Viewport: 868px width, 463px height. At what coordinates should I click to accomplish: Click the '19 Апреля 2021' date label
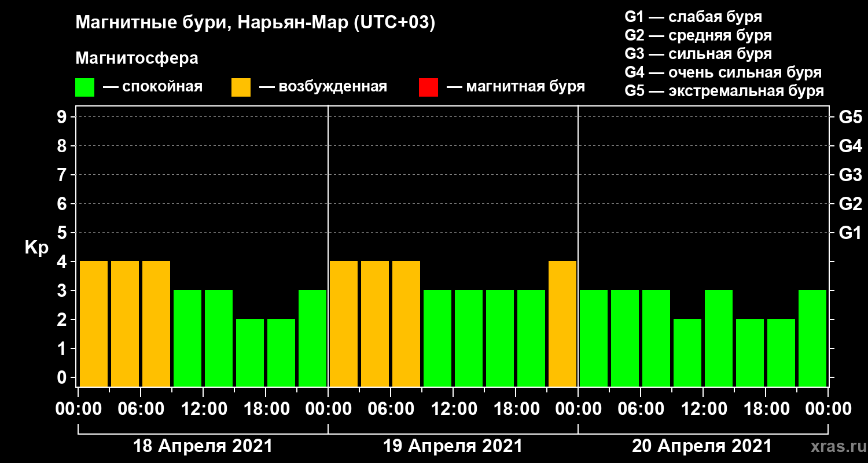(453, 446)
